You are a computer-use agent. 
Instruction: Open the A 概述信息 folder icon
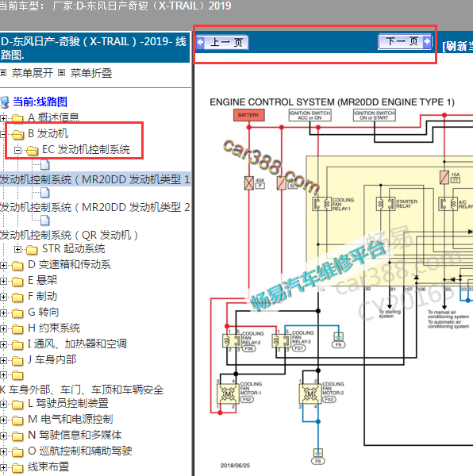click(x=17, y=118)
